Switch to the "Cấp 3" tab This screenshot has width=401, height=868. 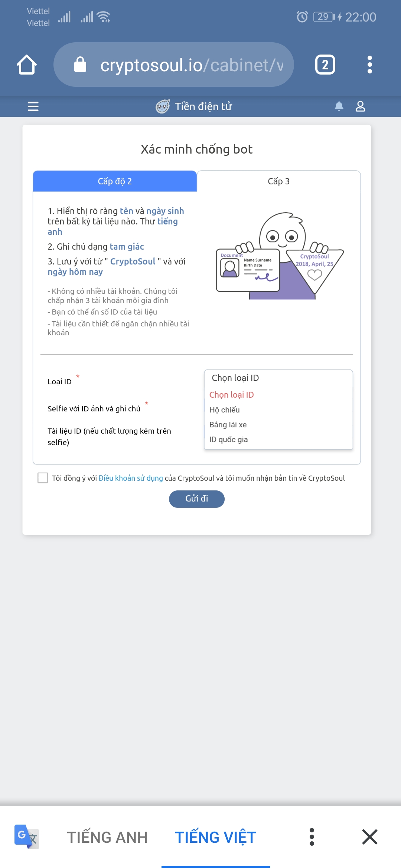pyautogui.click(x=278, y=181)
